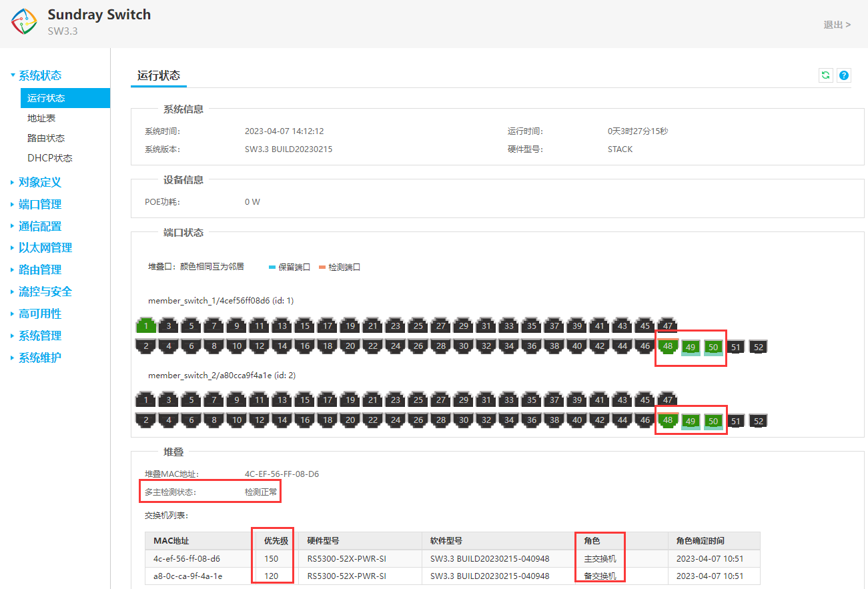
Task: Expand the 端口管理 sidebar section
Action: [40, 204]
